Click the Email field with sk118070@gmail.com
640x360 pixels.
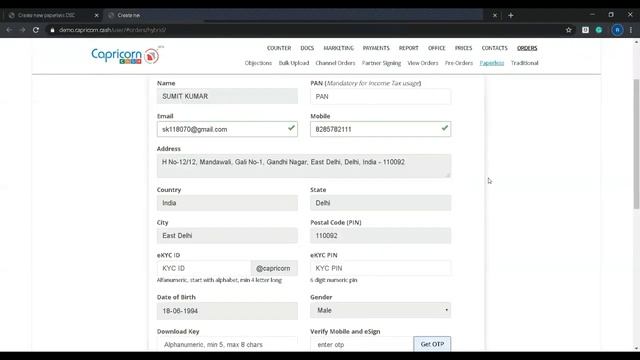pos(227,129)
